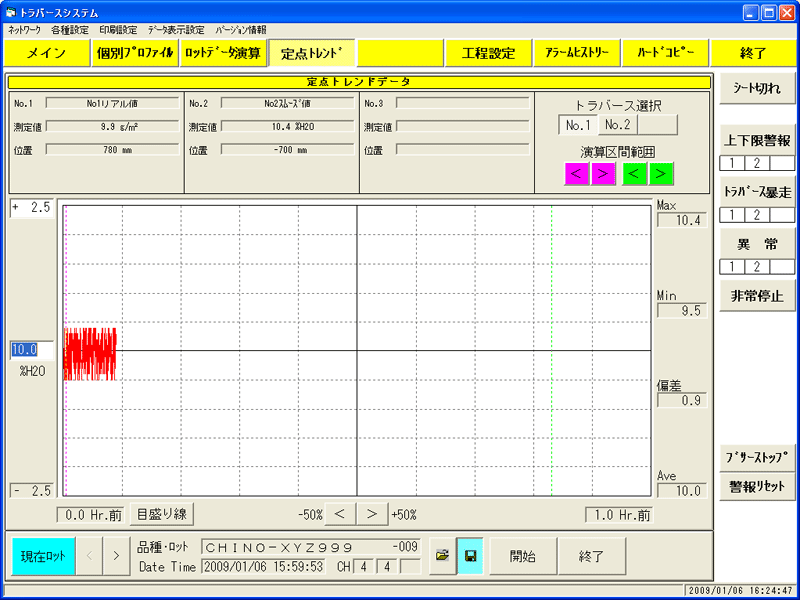Click the 警報リセット button

(x=756, y=487)
